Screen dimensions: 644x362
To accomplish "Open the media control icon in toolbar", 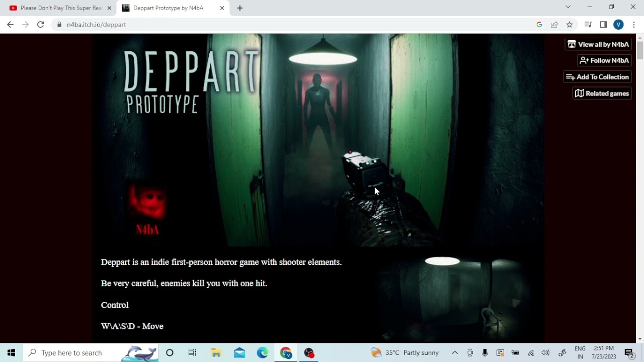I will tap(588, 25).
